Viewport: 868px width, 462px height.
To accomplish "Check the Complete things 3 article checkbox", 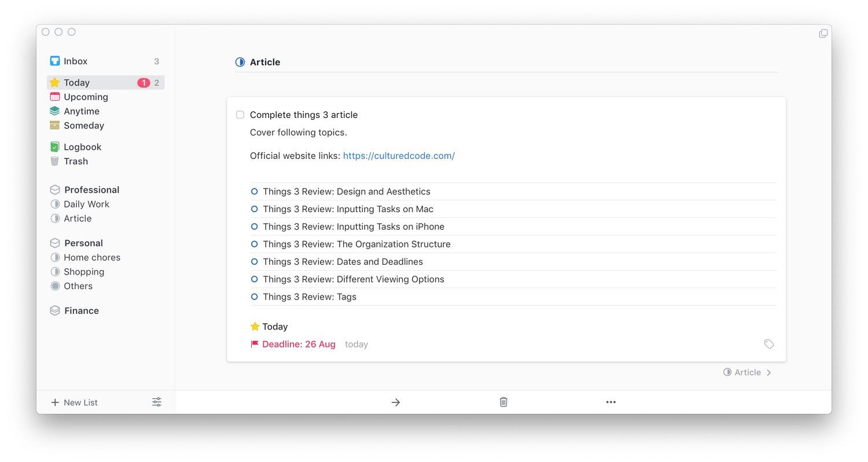I will [240, 115].
